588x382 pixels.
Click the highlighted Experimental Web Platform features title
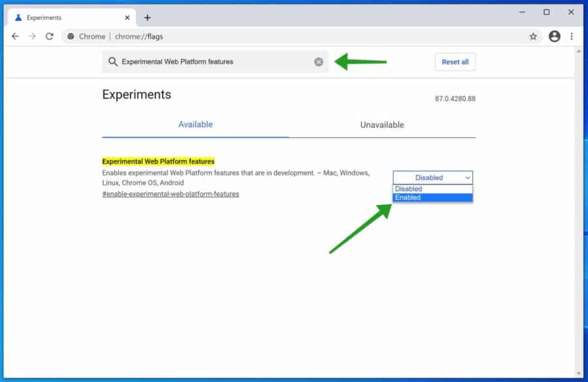pos(158,161)
